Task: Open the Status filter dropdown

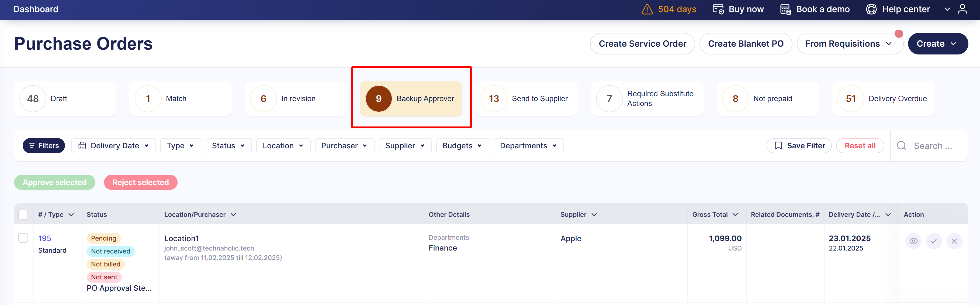Action: 228,146
